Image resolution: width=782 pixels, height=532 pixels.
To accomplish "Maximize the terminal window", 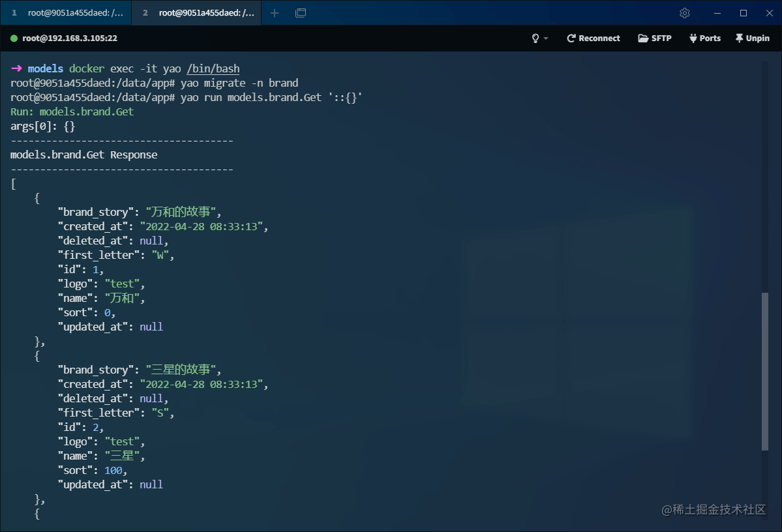I will coord(744,13).
